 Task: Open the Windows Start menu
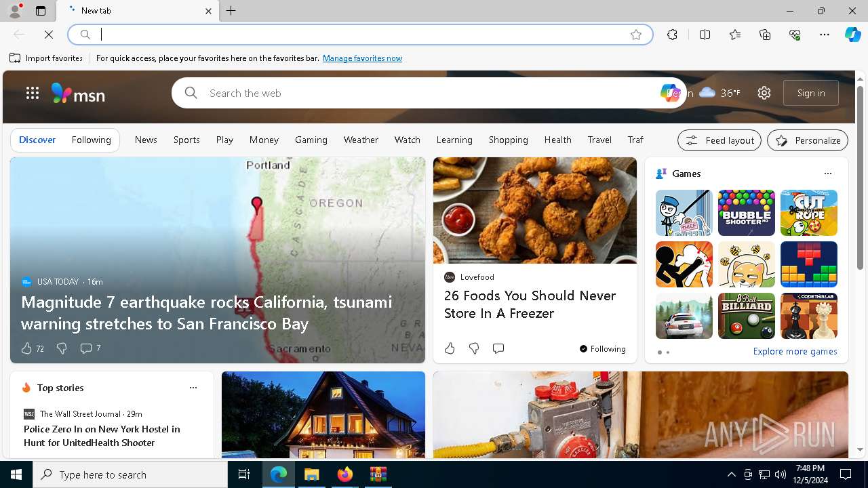tap(16, 474)
